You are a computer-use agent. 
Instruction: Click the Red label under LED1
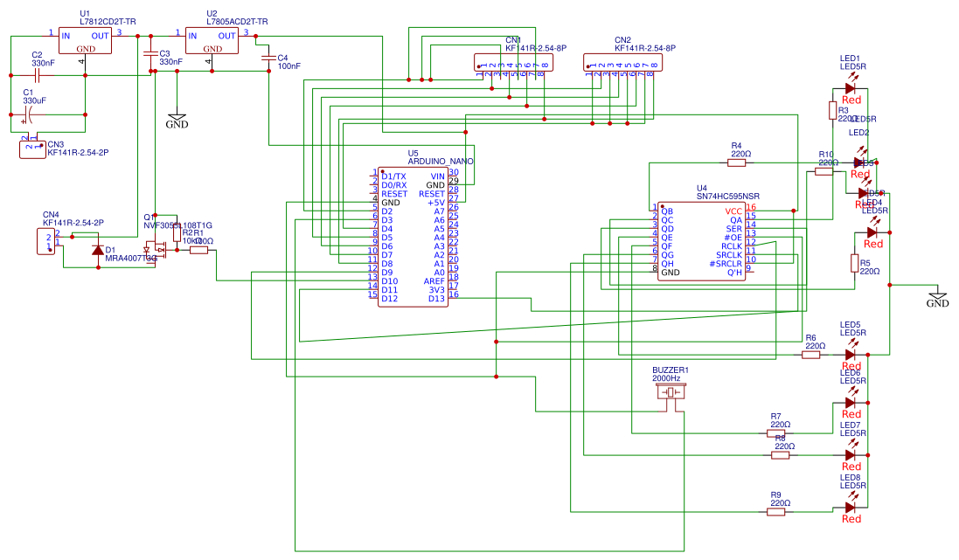coord(851,100)
